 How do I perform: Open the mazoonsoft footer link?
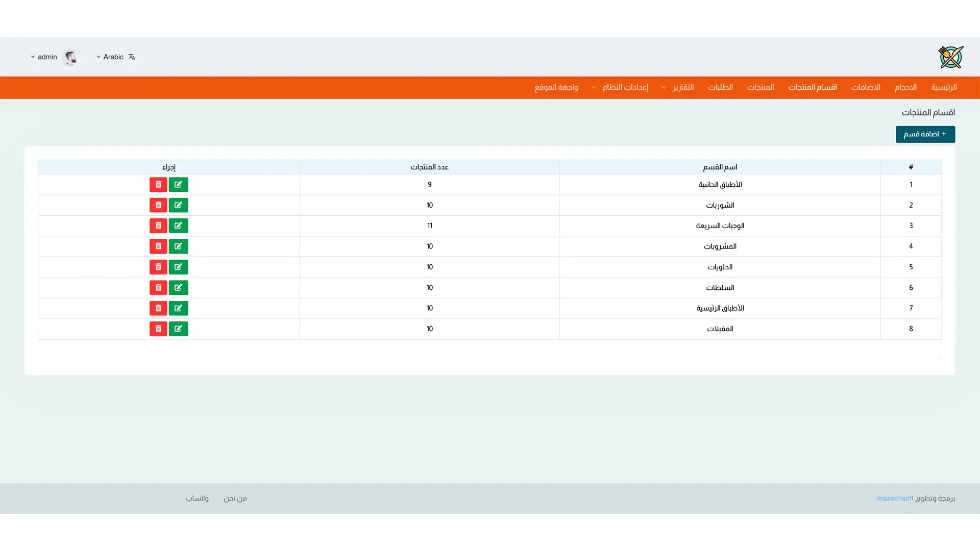(x=895, y=498)
